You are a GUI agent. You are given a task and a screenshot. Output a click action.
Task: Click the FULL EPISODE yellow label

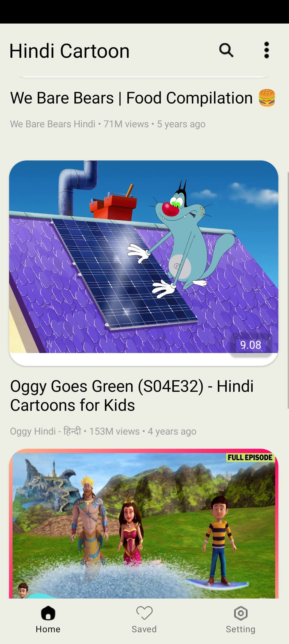click(250, 457)
